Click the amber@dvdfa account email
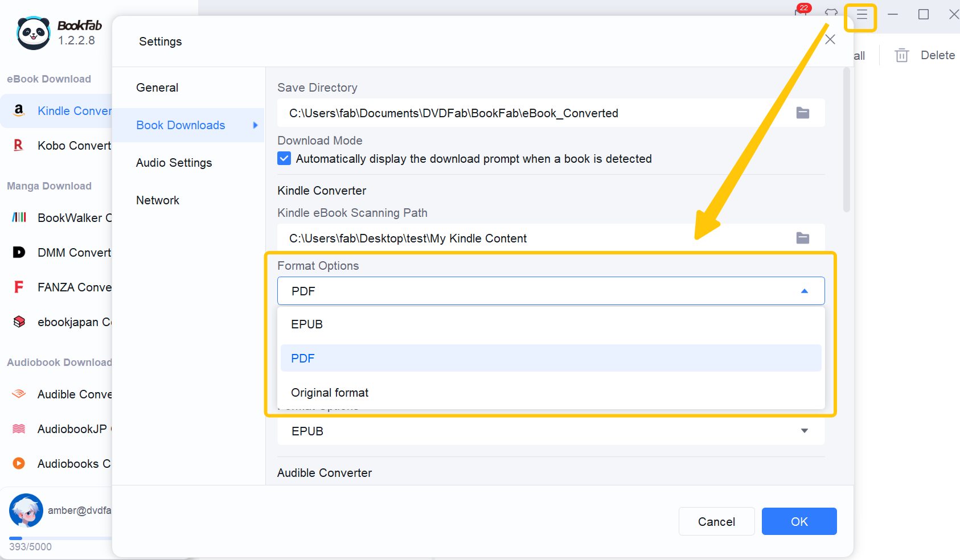 click(80, 510)
